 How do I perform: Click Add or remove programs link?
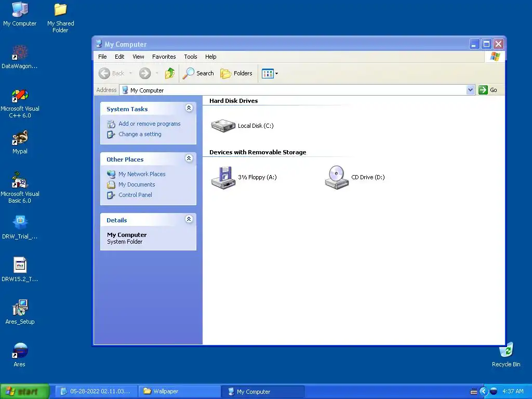tap(149, 124)
